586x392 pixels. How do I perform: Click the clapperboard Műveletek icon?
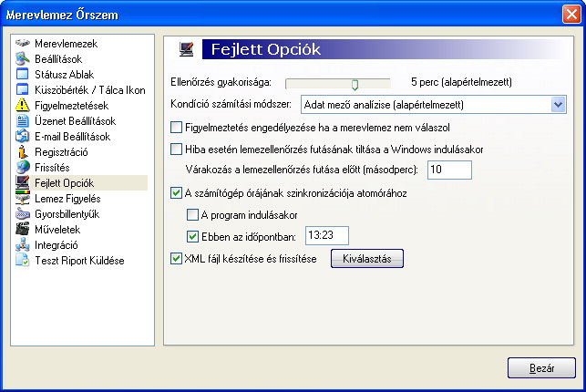(23, 229)
